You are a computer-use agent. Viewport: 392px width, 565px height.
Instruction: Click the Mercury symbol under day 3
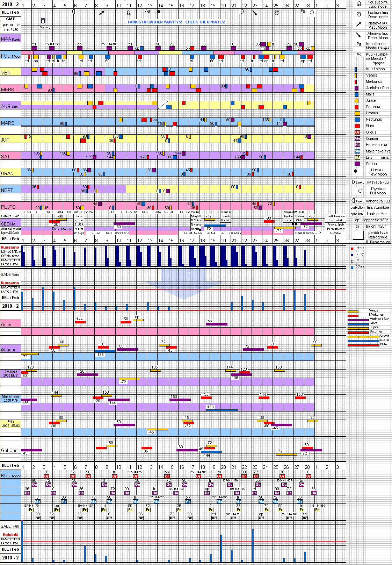[43, 21]
